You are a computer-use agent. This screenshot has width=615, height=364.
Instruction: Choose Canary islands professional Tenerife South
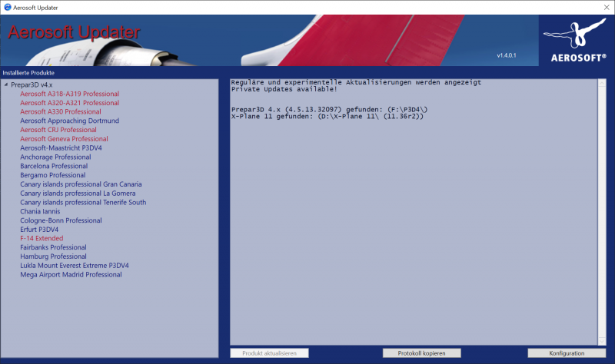click(x=83, y=202)
